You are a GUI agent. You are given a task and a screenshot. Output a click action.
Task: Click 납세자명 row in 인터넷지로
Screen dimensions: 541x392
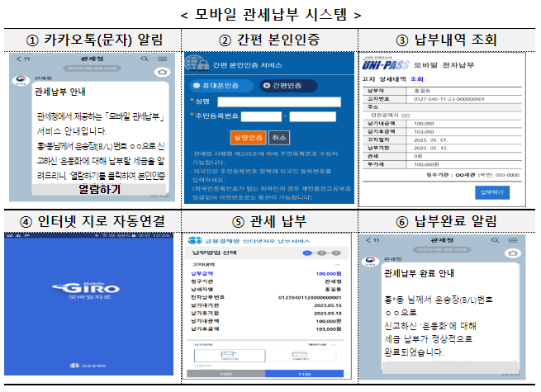click(266, 290)
